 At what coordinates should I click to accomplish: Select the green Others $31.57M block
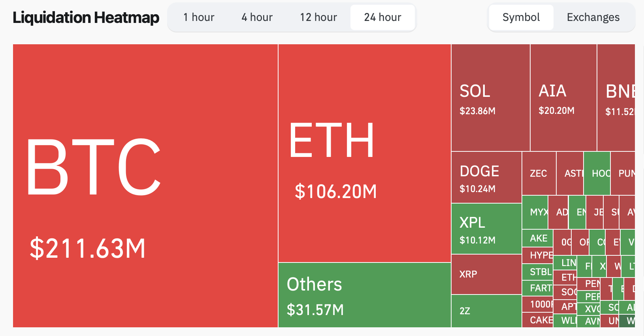pyautogui.click(x=364, y=295)
